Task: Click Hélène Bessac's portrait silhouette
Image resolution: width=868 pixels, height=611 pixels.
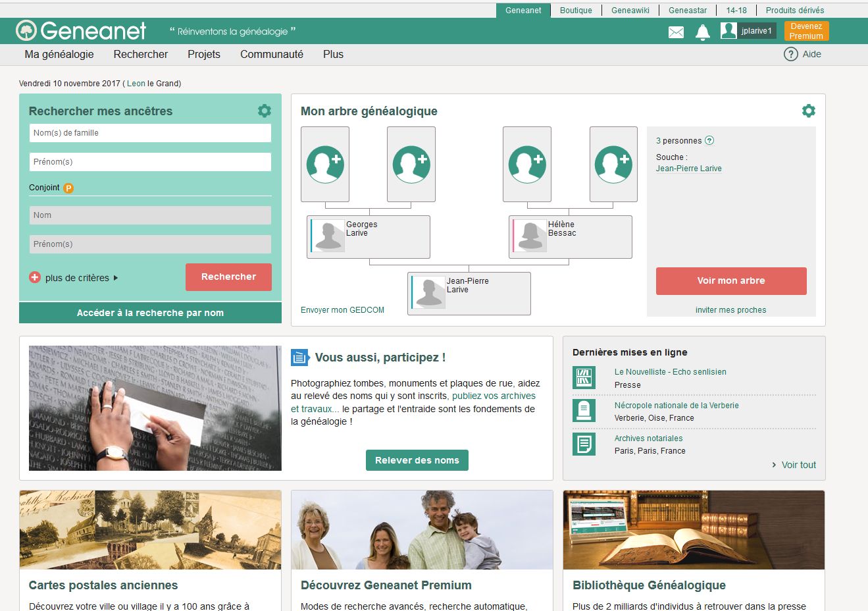Action: click(x=530, y=236)
